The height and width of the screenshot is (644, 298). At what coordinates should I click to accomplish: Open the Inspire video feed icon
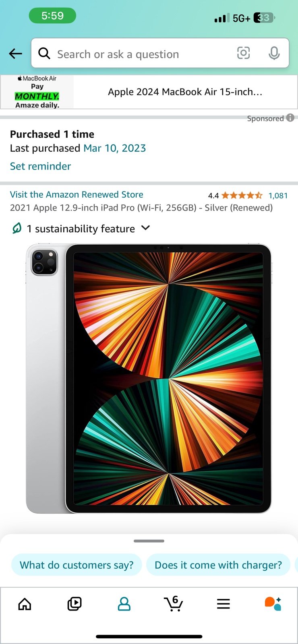pos(74,604)
